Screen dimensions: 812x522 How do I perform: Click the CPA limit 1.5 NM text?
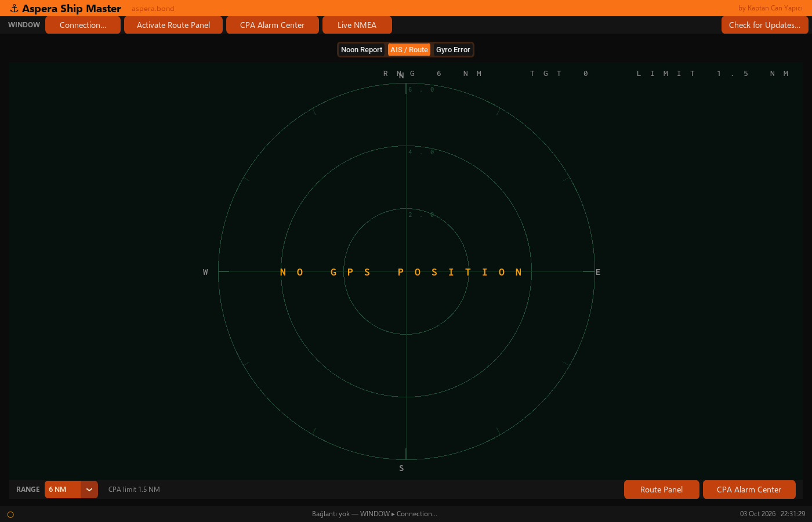pyautogui.click(x=134, y=490)
